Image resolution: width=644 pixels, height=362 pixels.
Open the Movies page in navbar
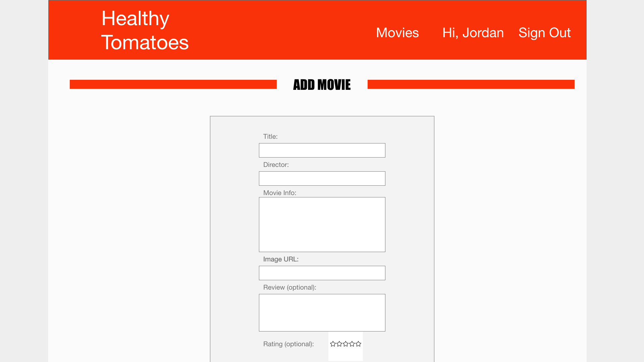point(397,33)
